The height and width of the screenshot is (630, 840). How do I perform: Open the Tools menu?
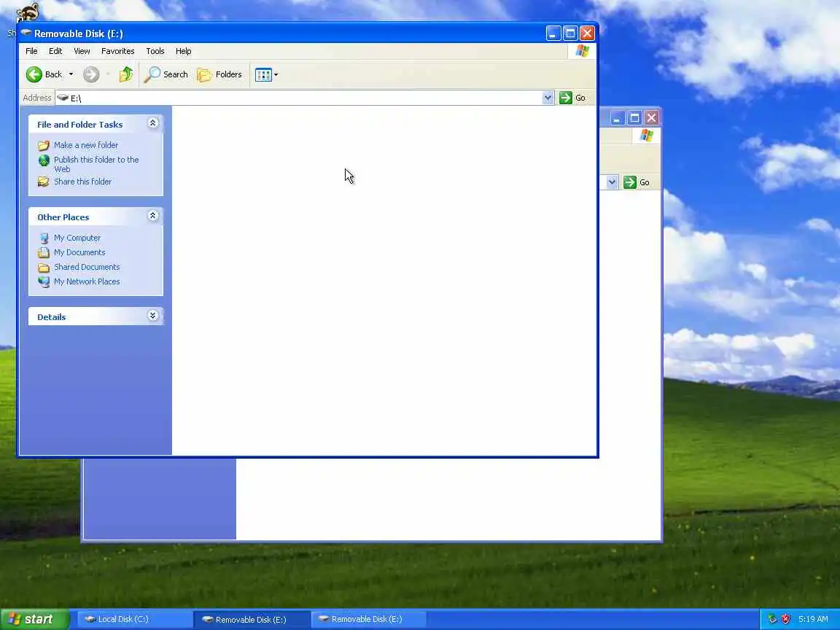pos(155,51)
